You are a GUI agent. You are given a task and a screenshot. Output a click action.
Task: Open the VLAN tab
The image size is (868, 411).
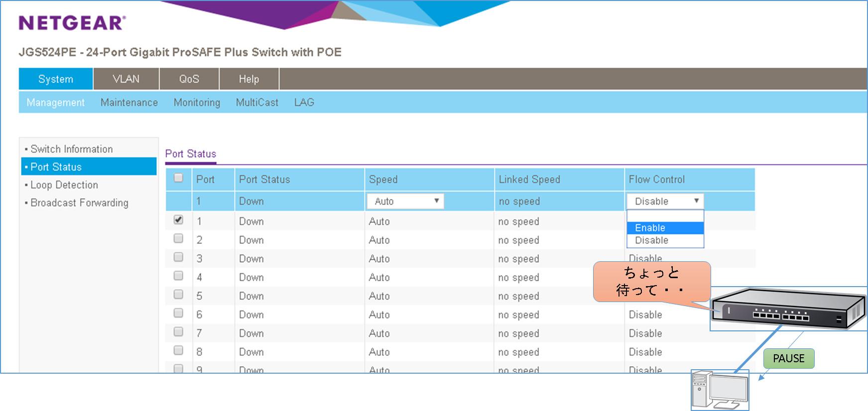click(126, 79)
